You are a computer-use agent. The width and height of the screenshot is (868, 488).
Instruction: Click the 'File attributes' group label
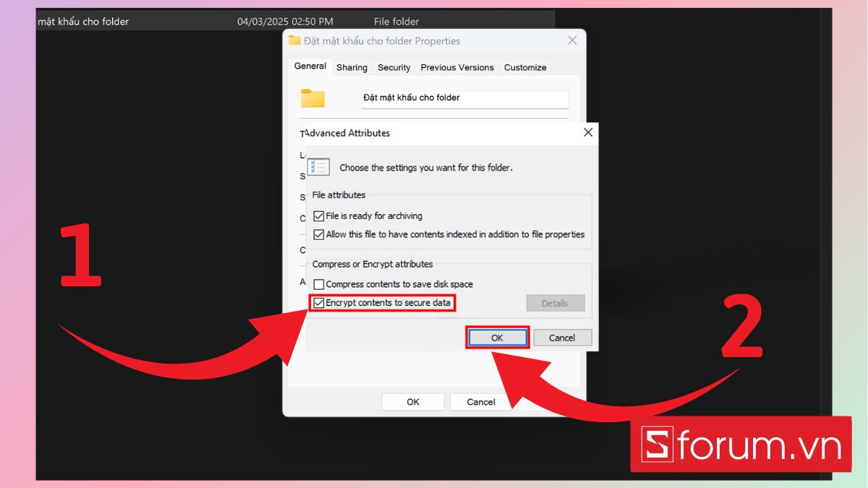[339, 195]
